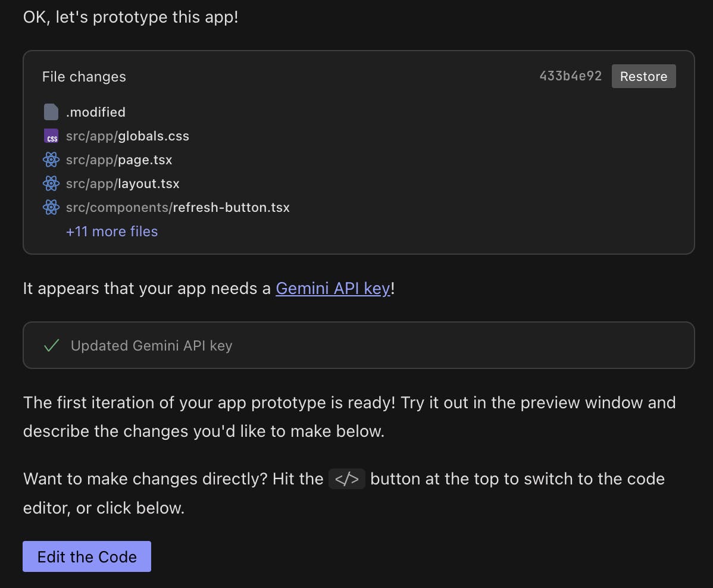Open src/app/globals.css from file changes
The image size is (713, 588).
pos(127,136)
